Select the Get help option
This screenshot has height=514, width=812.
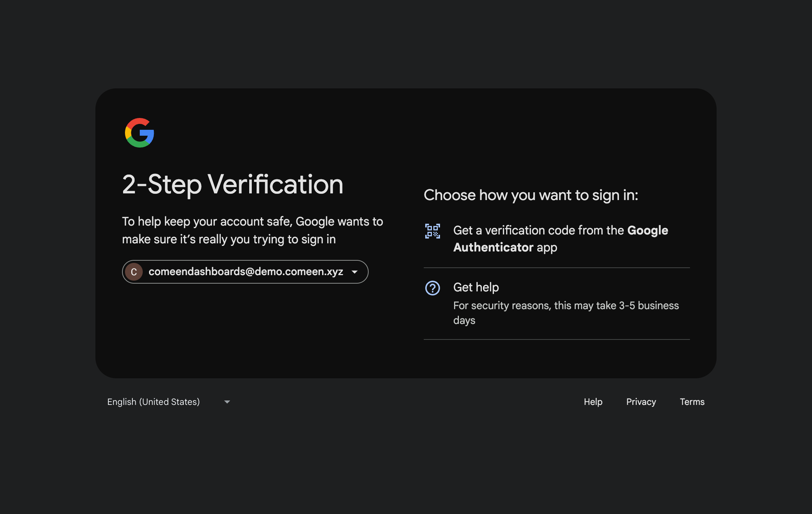[557, 304]
